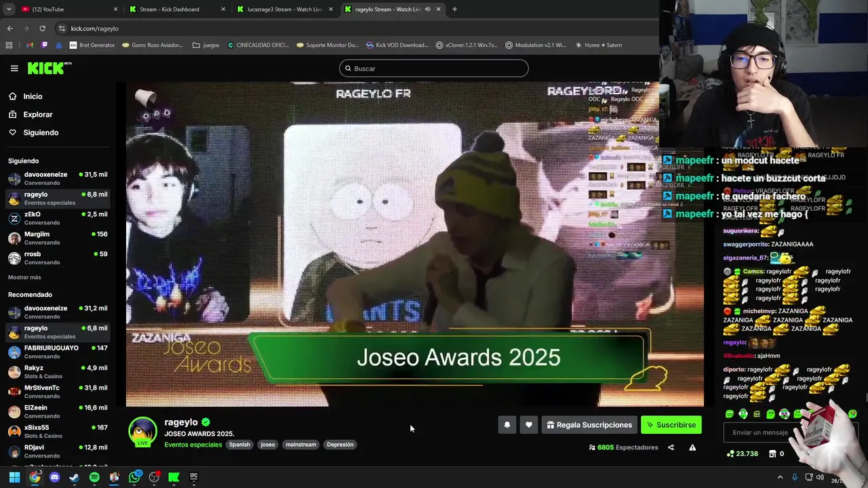The image size is (868, 488).
Task: Open FABRIURUGUAYO recommended channel
Action: 58,352
